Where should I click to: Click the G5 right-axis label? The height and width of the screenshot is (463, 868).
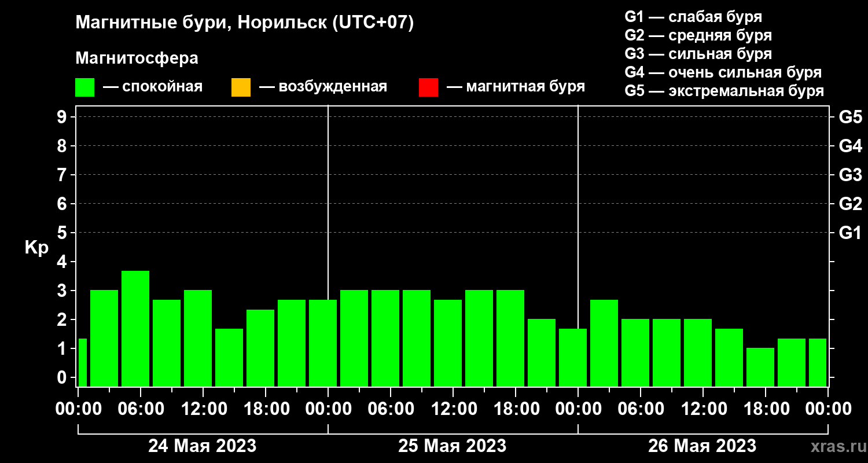[x=851, y=117]
